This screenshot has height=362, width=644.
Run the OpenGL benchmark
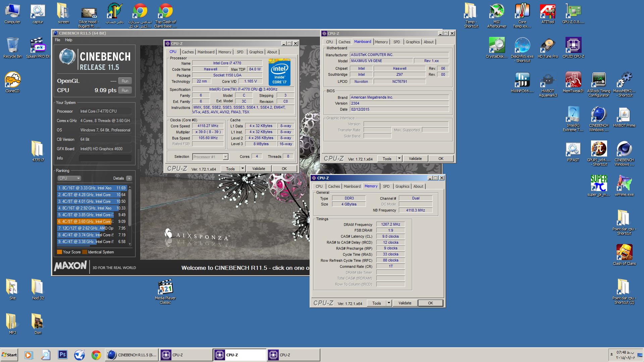point(125,81)
